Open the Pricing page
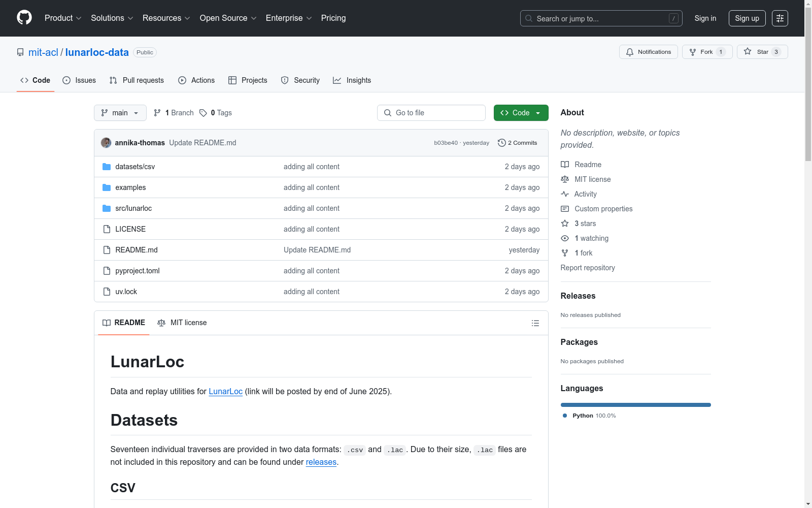This screenshot has height=508, width=812. click(333, 18)
